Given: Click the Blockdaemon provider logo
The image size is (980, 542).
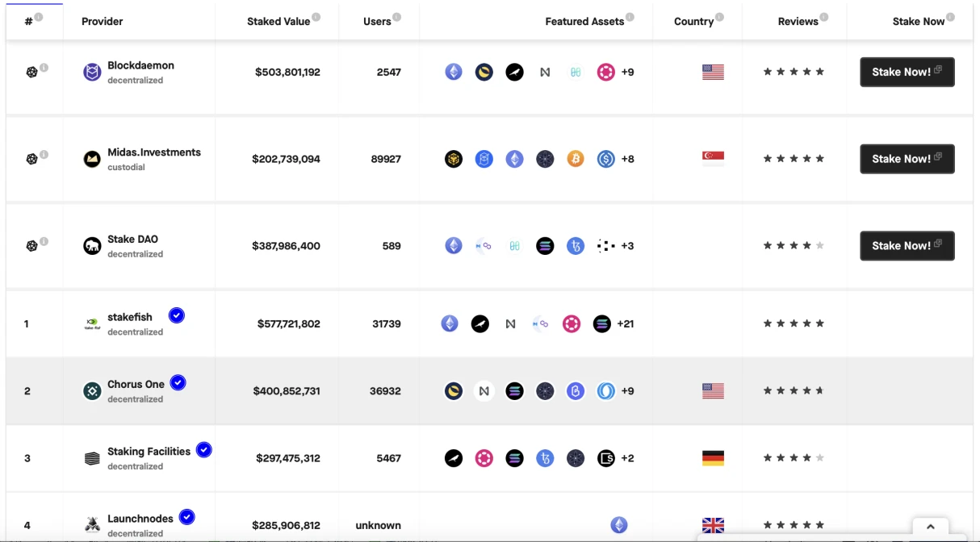Looking at the screenshot, I should pos(92,73).
